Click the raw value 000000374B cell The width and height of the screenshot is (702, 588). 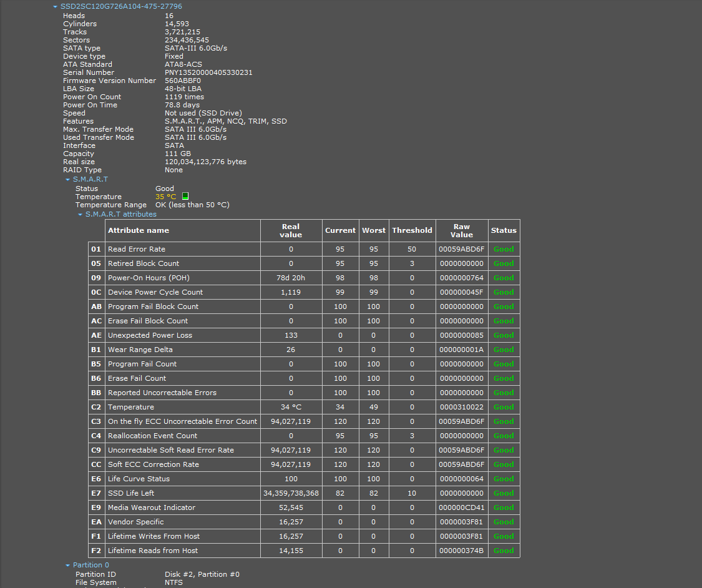pos(462,550)
